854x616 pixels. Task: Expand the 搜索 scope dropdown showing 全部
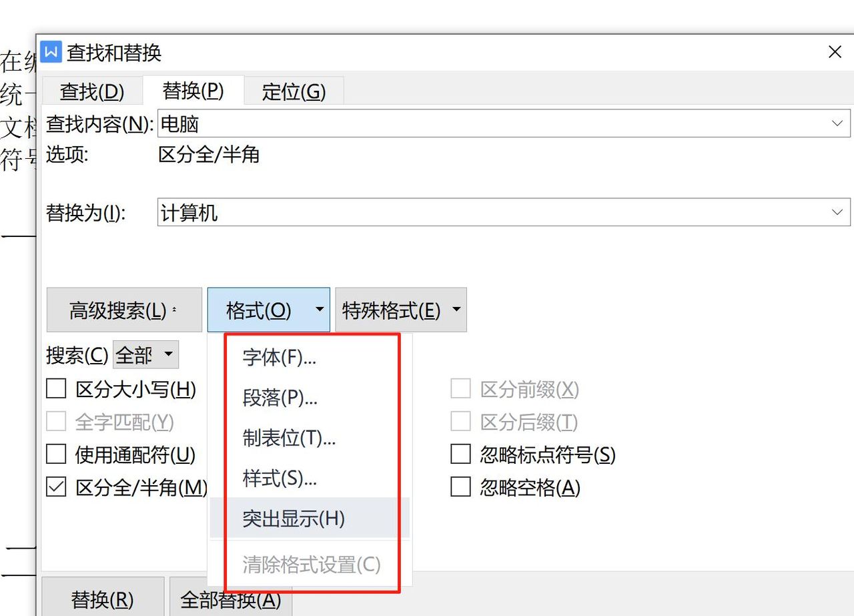click(x=145, y=354)
